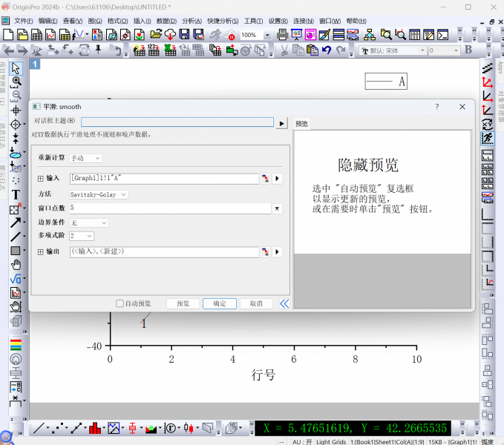
Task: Click the Cut scissors icon
Action: point(284,50)
